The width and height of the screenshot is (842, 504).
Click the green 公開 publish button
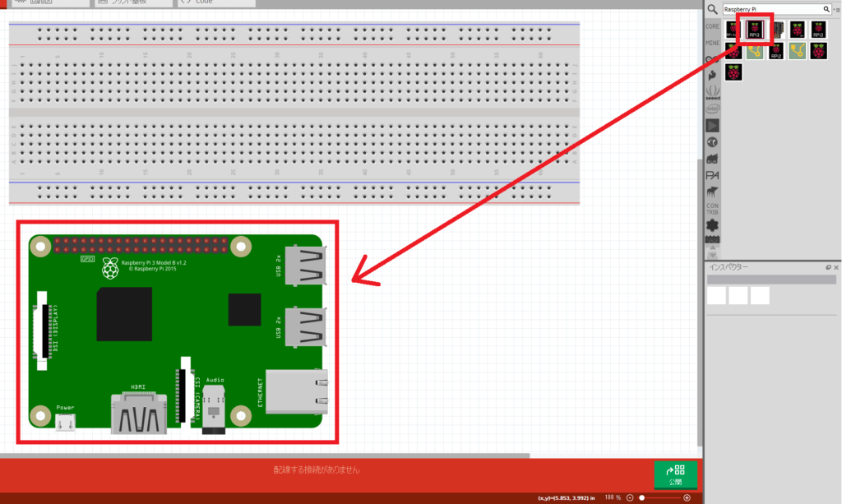[x=676, y=475]
